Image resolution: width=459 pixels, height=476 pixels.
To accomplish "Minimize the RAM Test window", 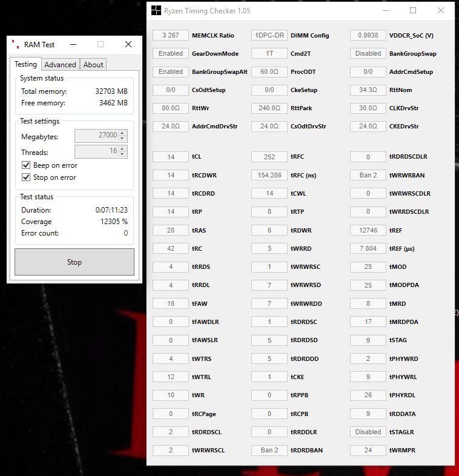I will click(73, 44).
